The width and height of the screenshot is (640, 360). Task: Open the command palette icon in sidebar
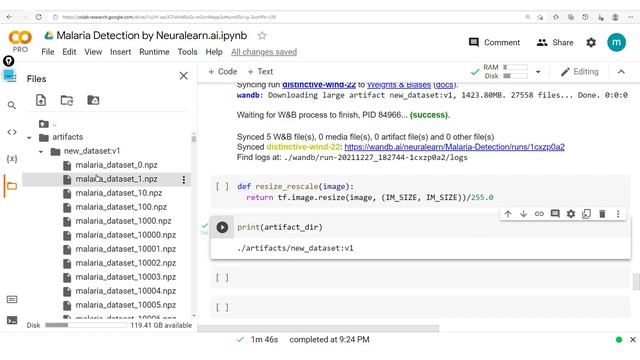(x=12, y=300)
